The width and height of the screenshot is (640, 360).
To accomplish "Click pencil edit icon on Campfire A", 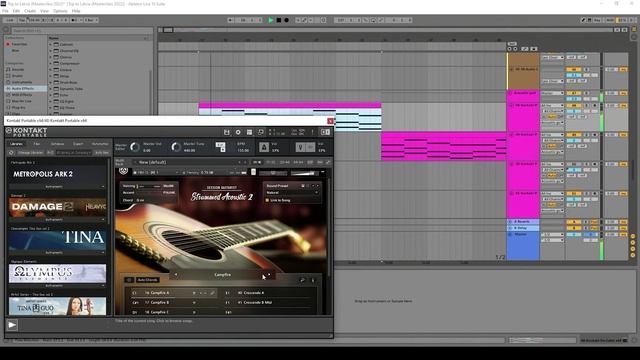I will tap(213, 293).
